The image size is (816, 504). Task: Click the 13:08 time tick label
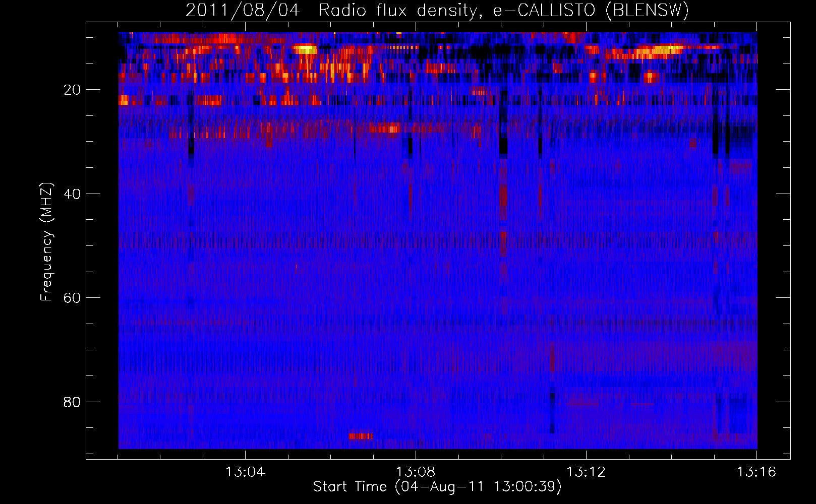coord(416,472)
